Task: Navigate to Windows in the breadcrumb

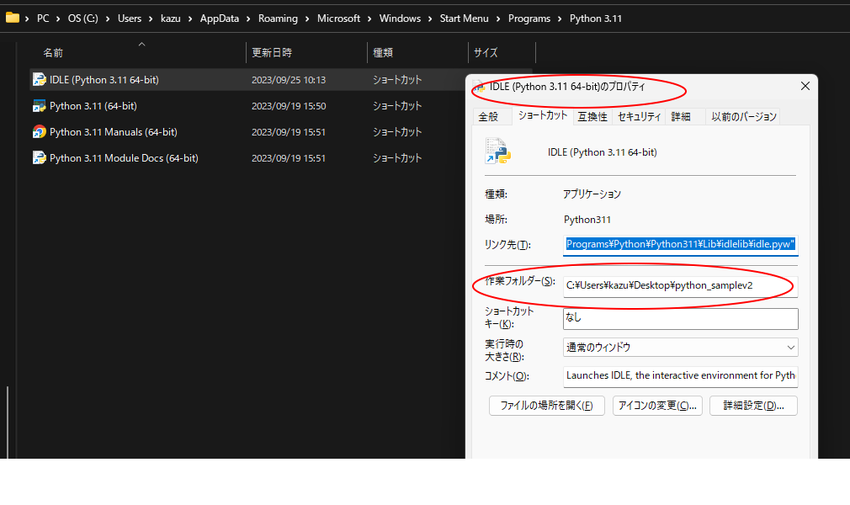Action: 400,18
